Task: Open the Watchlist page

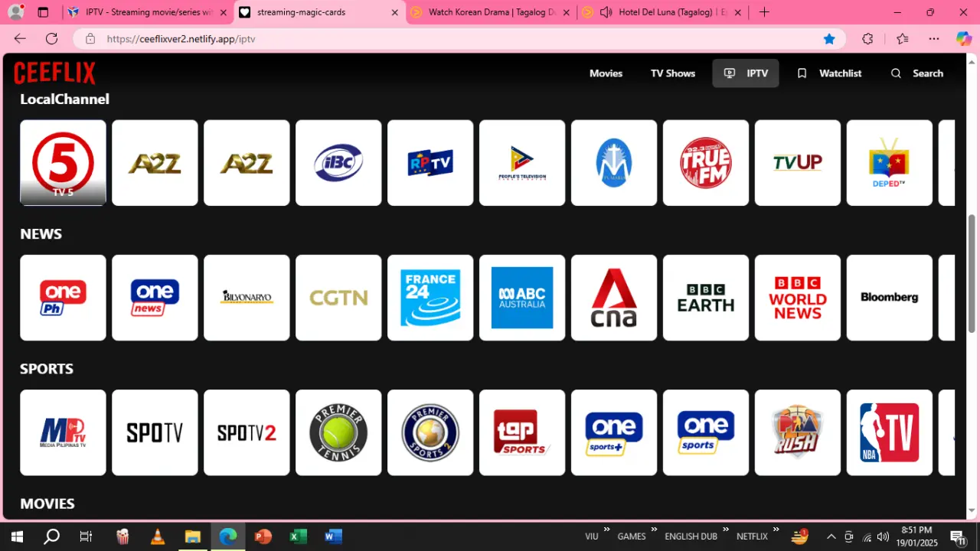Action: [829, 73]
